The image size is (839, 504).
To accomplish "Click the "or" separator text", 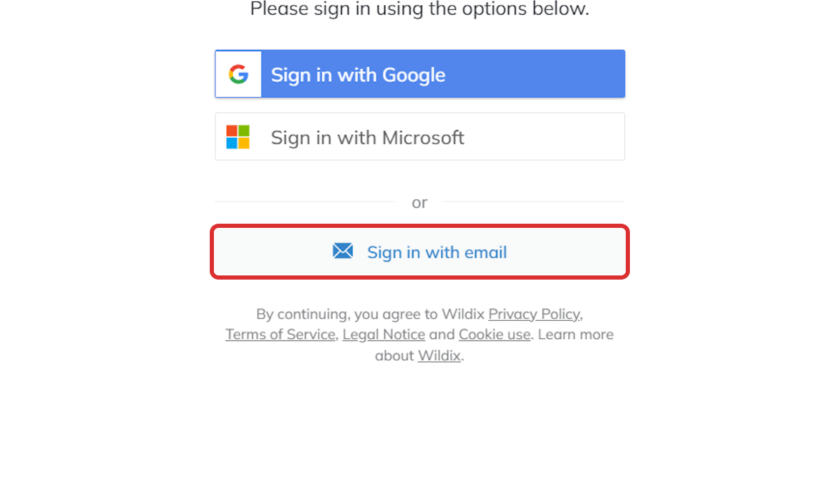I will click(x=419, y=202).
